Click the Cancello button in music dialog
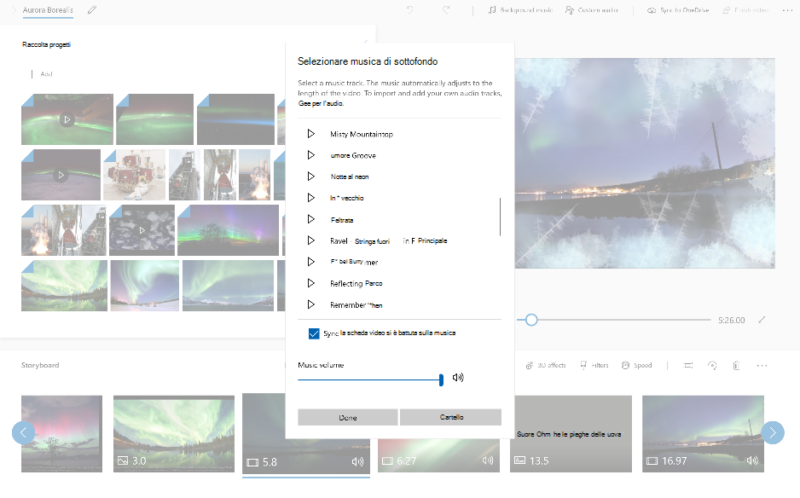Screen dimensions: 800x498 click(451, 417)
